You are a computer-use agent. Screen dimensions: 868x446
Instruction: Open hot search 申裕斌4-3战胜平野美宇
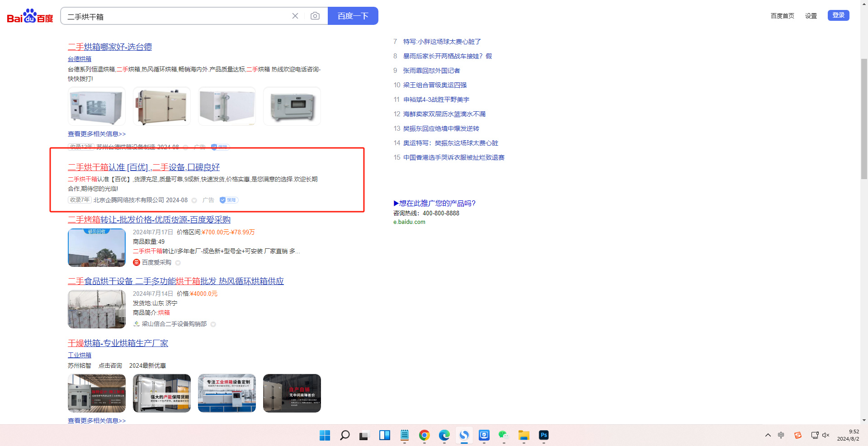point(436,100)
